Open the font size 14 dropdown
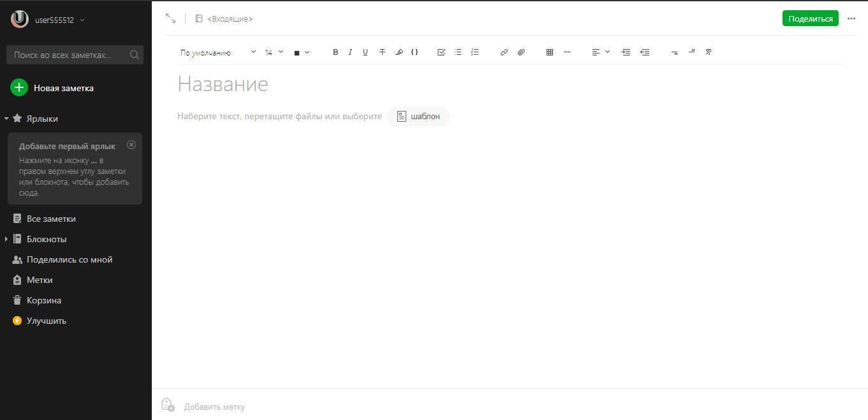The image size is (868, 420). point(274,52)
